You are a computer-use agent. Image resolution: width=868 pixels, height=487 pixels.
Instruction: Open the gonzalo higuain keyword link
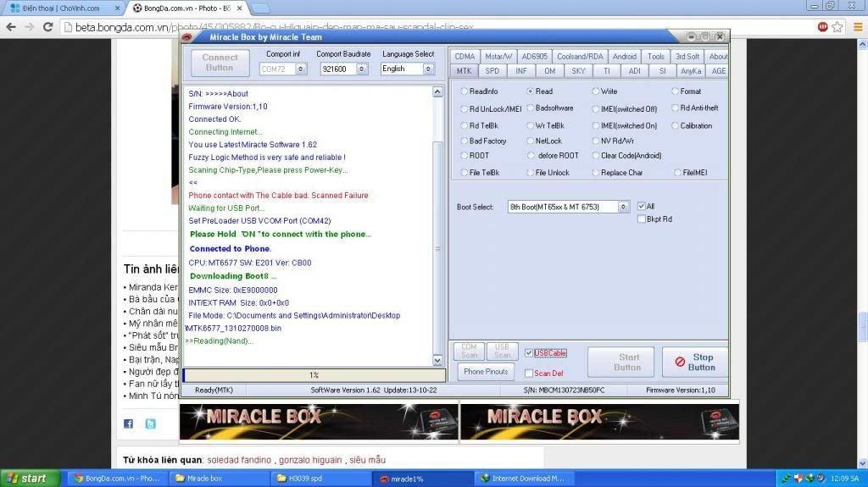(310, 460)
